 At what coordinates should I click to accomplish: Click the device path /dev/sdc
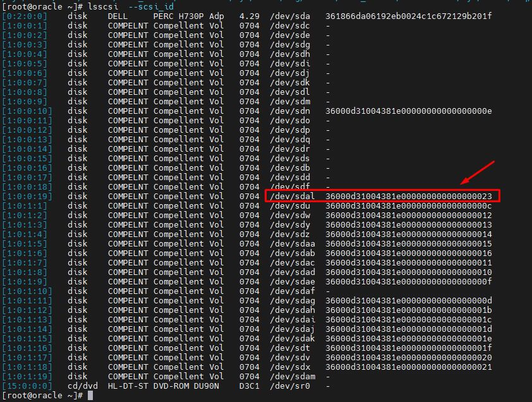[290, 25]
